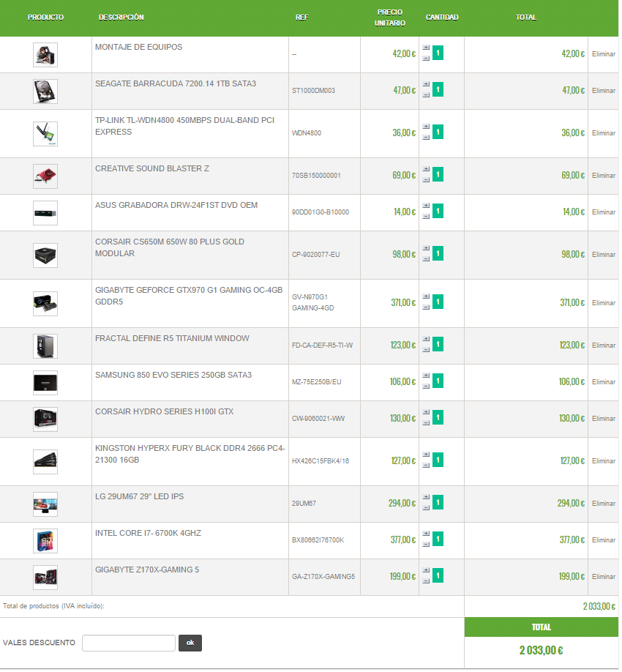Image resolution: width=622 pixels, height=672 pixels.
Task: Click the ok button for discount voucher
Action: (x=190, y=643)
